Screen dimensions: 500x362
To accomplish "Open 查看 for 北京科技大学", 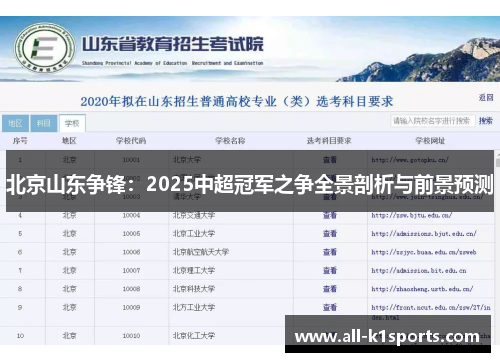I will (x=330, y=289).
